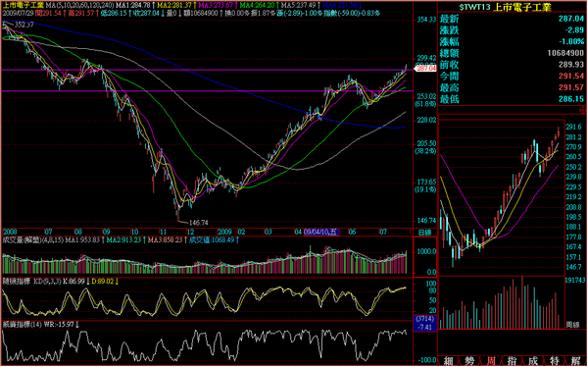Click the 354.33 price axis label
The height and width of the screenshot is (367, 588).
click(x=426, y=20)
